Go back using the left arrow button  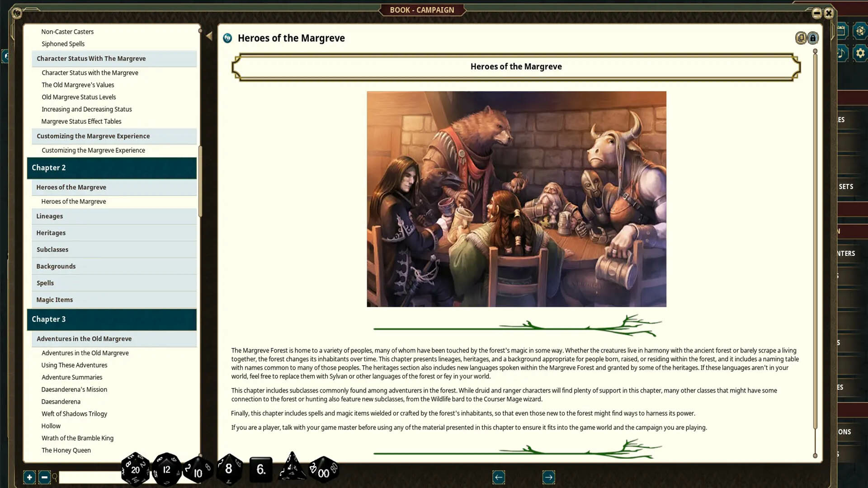(x=499, y=477)
